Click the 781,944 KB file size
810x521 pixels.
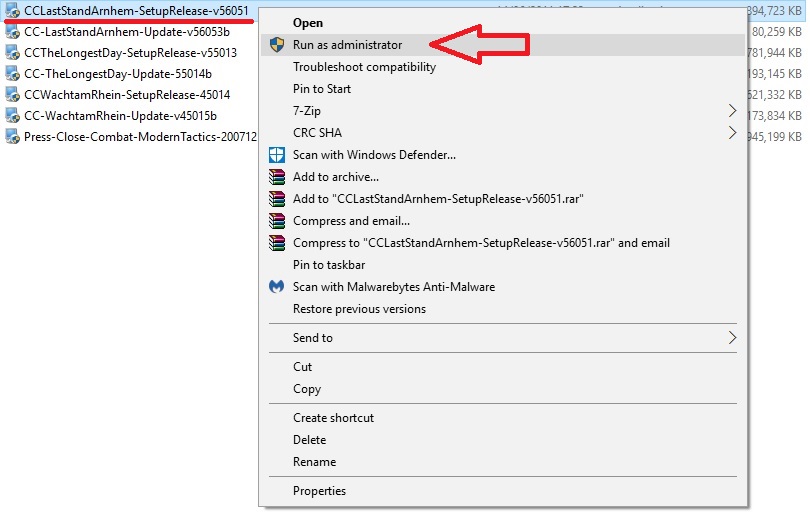point(774,53)
